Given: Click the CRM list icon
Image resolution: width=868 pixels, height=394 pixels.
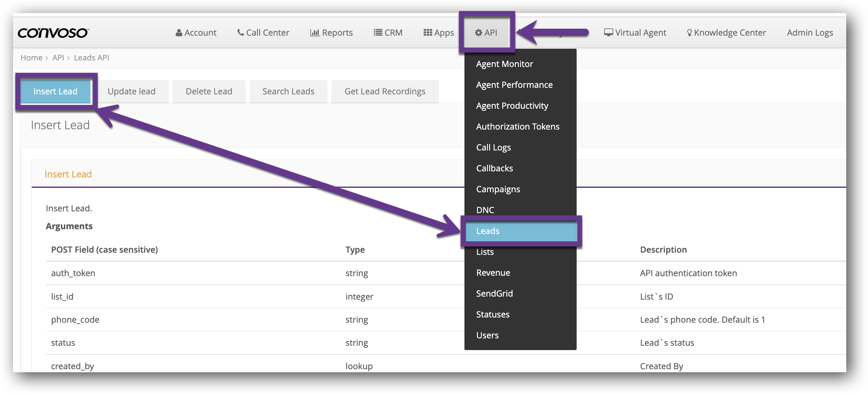Looking at the screenshot, I should click(x=378, y=33).
